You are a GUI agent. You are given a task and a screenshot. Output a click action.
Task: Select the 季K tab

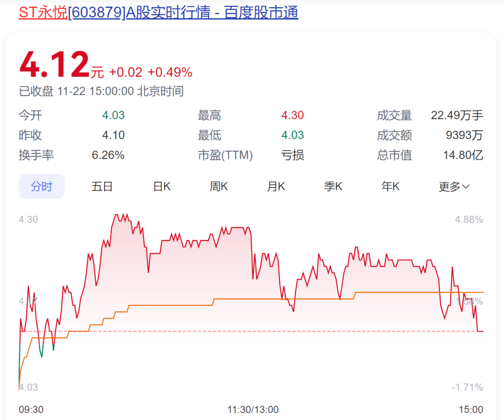(x=333, y=187)
